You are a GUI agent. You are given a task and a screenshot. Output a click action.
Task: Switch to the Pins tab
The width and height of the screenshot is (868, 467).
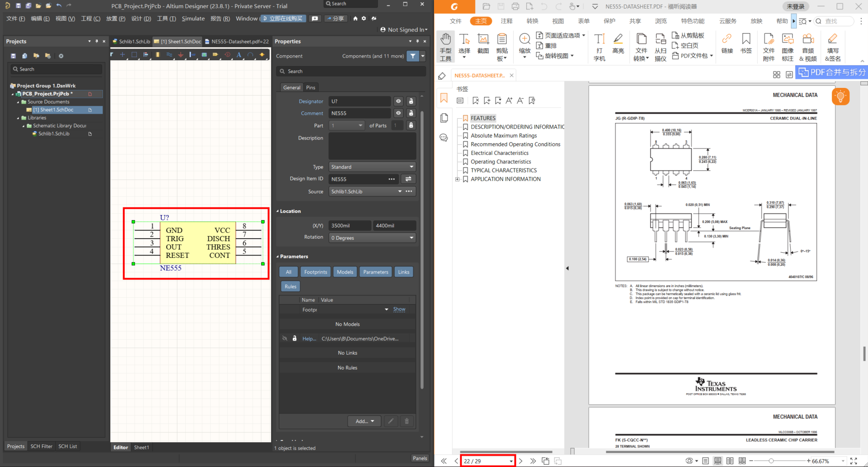tap(310, 87)
